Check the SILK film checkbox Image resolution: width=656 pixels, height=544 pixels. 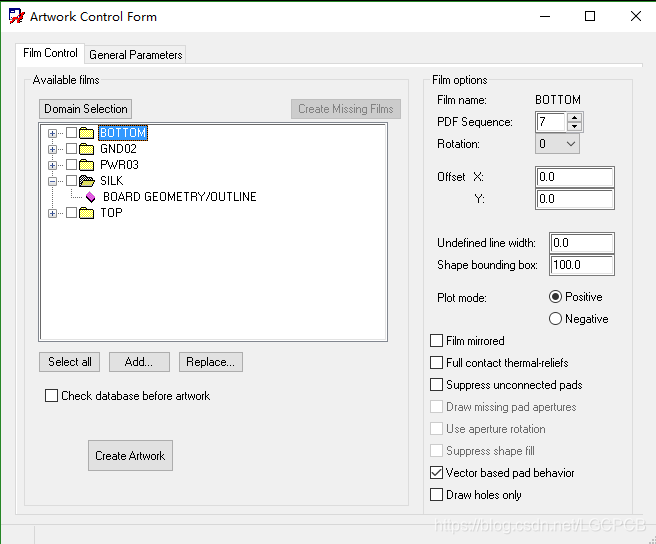click(72, 180)
